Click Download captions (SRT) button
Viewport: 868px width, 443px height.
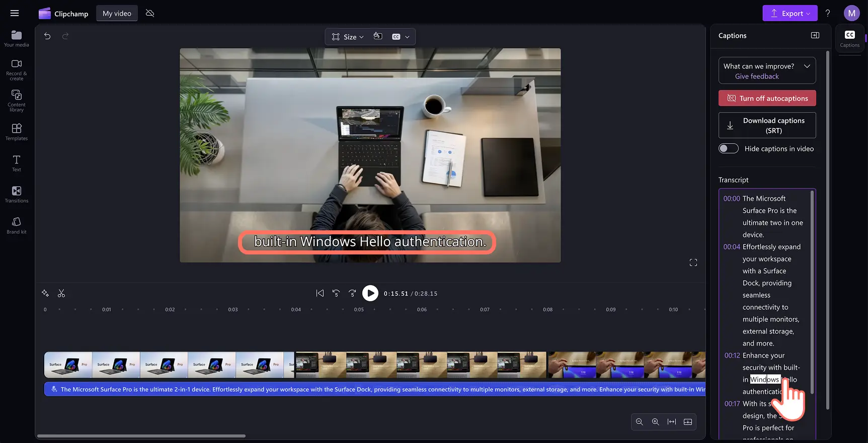(x=767, y=125)
